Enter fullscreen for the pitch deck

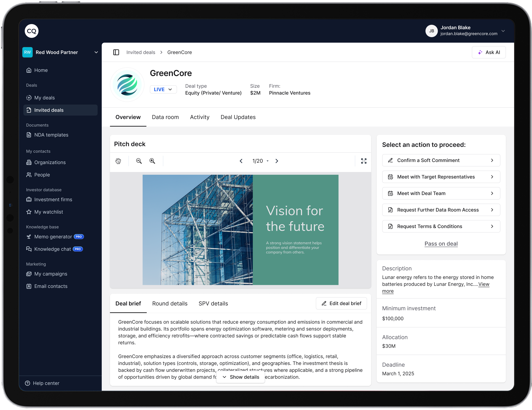(364, 161)
